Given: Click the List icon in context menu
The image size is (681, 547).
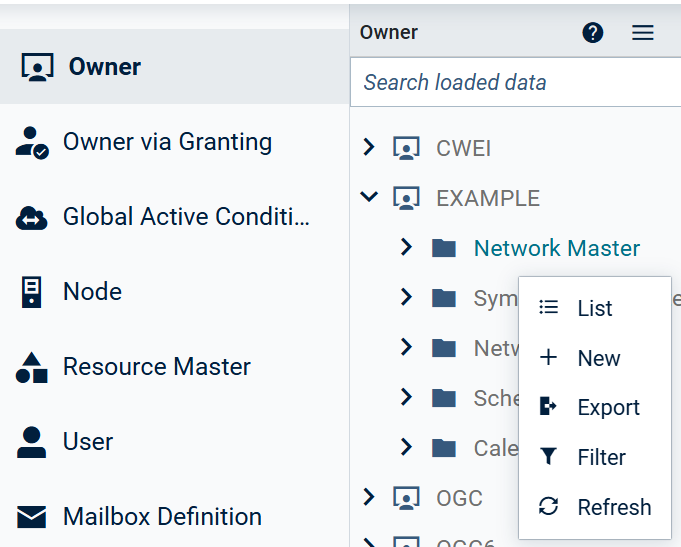Looking at the screenshot, I should coord(549,307).
